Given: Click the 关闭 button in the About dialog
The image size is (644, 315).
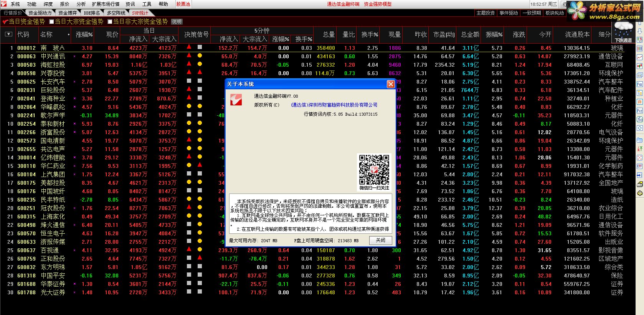Looking at the screenshot, I should [x=381, y=240].
